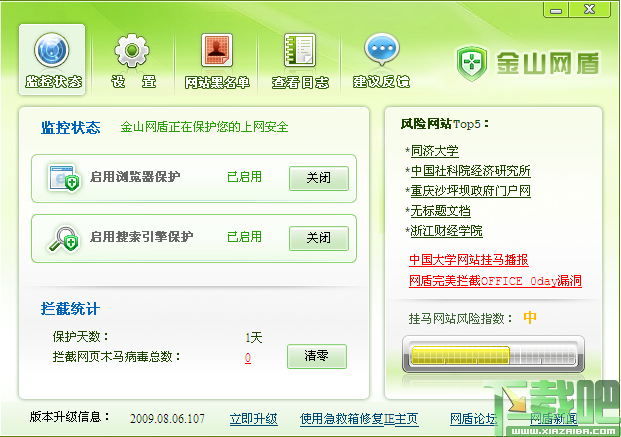This screenshot has width=621, height=437.
Task: Click the red interception count 0 link
Action: click(248, 358)
